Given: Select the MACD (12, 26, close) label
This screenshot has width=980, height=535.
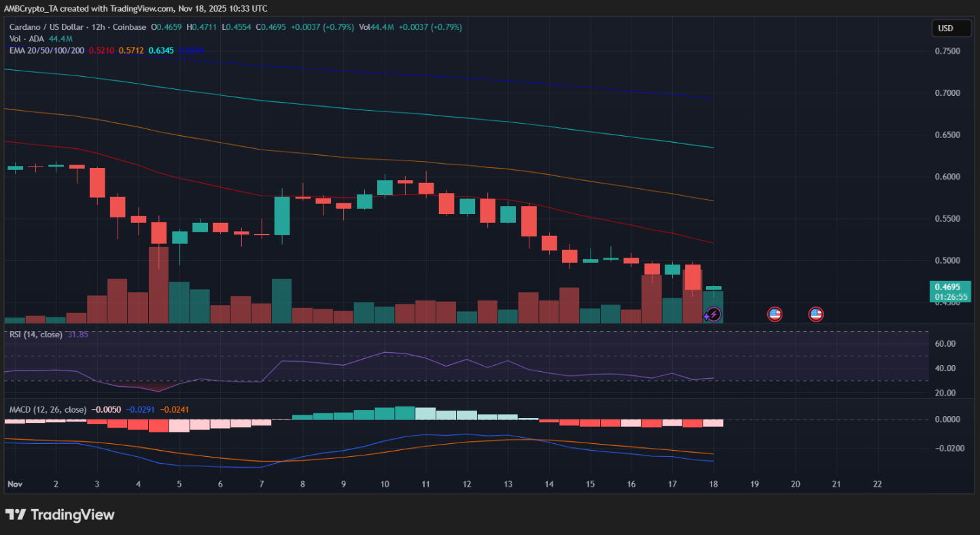Looking at the screenshot, I should (48, 410).
